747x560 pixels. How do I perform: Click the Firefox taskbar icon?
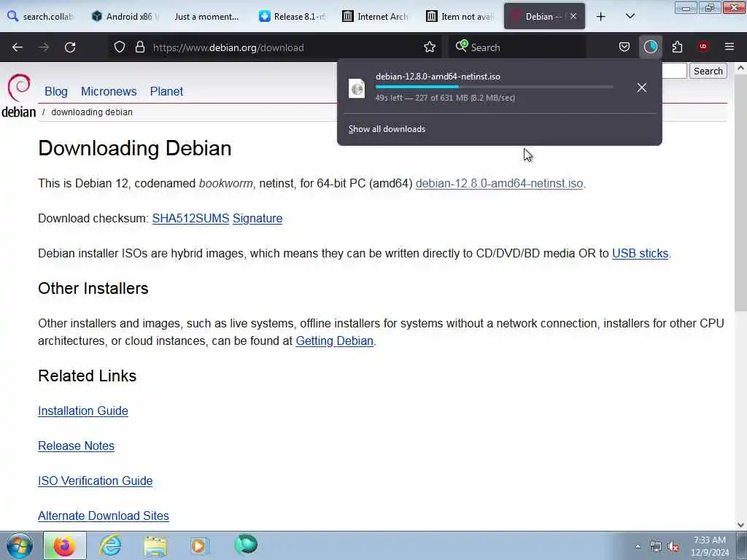pos(65,545)
